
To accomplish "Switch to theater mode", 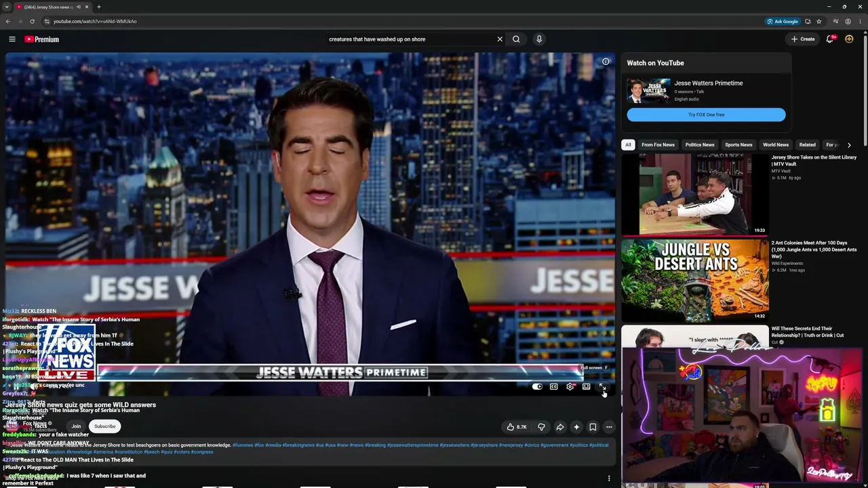I will click(586, 387).
